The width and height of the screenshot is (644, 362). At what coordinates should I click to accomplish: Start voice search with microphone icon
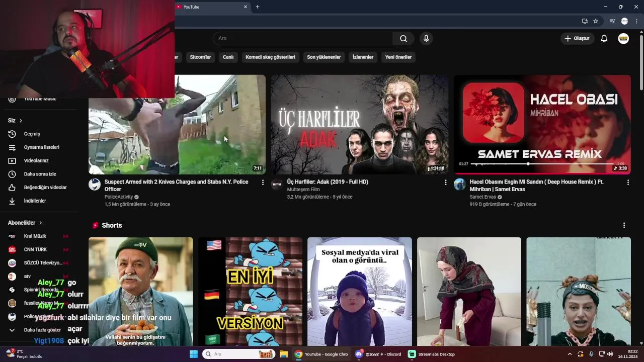[426, 39]
